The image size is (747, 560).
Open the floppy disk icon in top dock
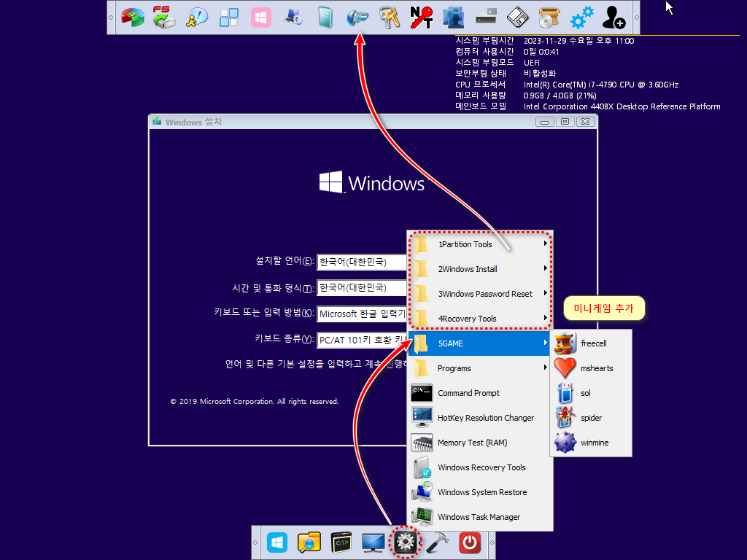click(x=518, y=17)
